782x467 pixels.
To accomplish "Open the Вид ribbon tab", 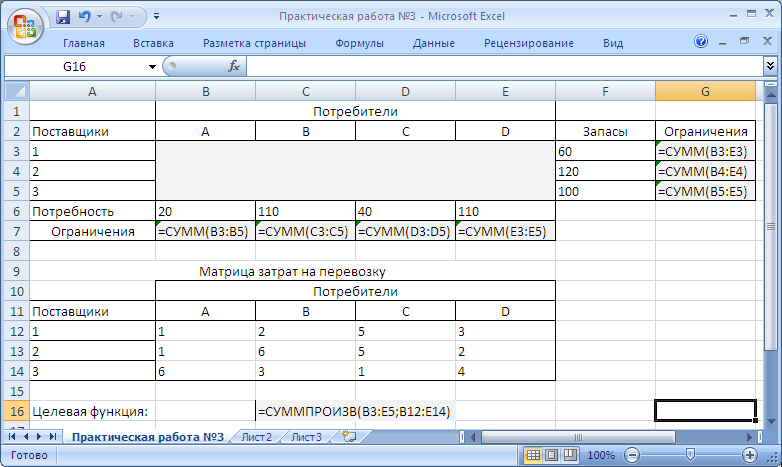I will pos(613,43).
